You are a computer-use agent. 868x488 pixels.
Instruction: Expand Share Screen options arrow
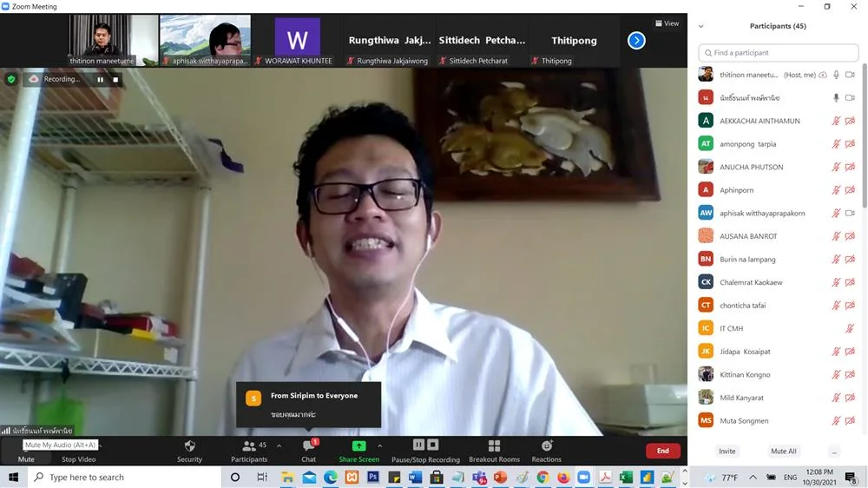coord(380,445)
